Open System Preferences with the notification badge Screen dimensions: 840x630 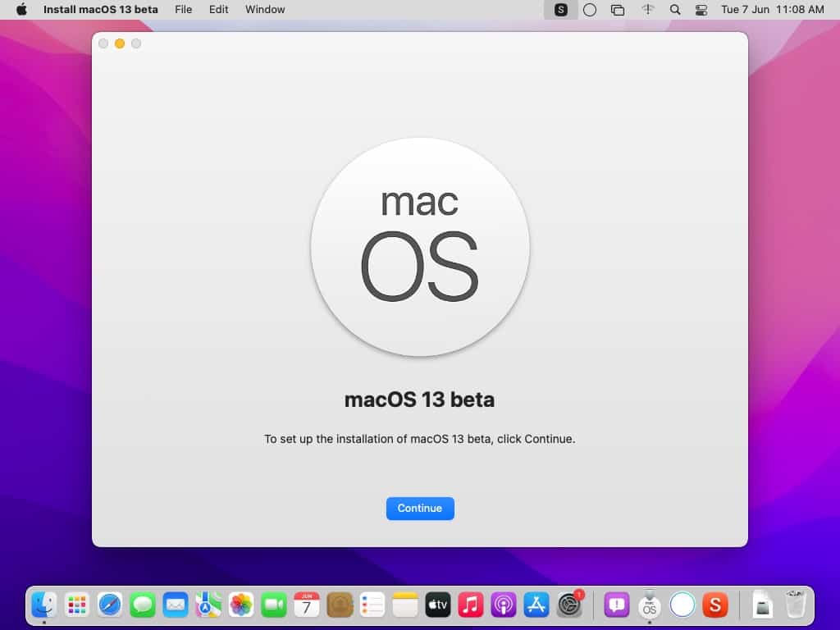[x=569, y=605]
